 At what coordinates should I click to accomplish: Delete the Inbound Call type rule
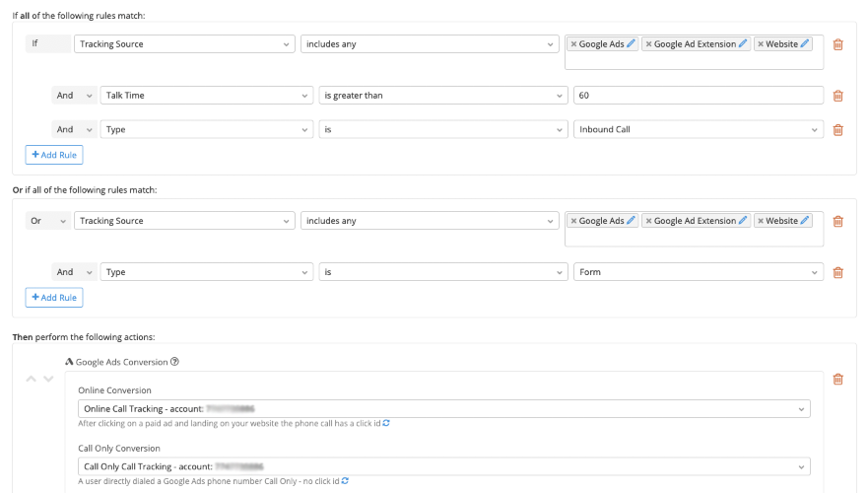[x=837, y=129]
